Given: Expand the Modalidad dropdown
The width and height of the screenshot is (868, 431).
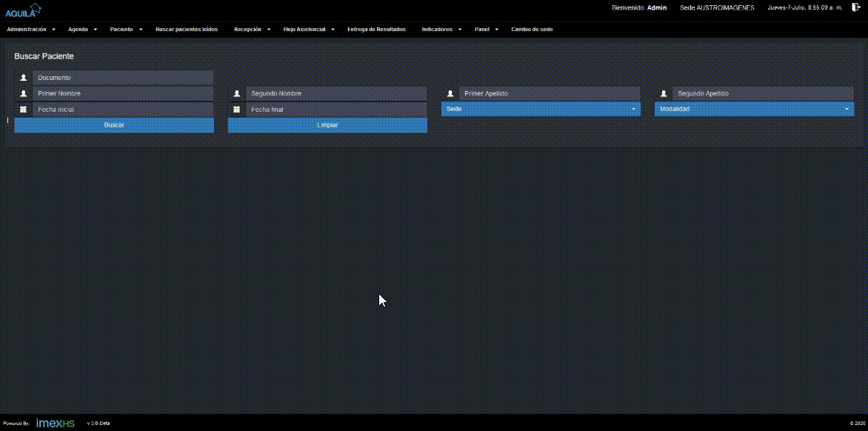Looking at the screenshot, I should tap(754, 110).
